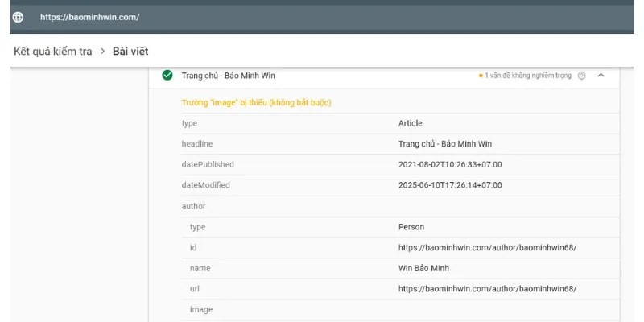
Task: Click the breadcrumb chevron separator arrow
Action: point(102,52)
